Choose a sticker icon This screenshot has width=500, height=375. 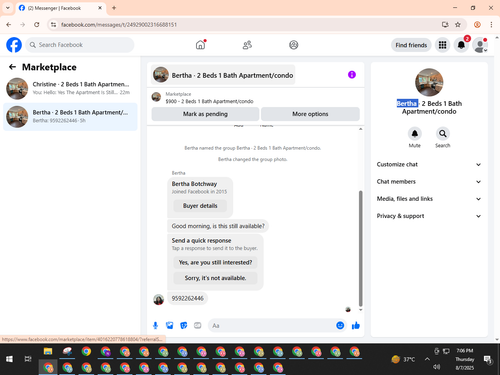[x=184, y=325]
